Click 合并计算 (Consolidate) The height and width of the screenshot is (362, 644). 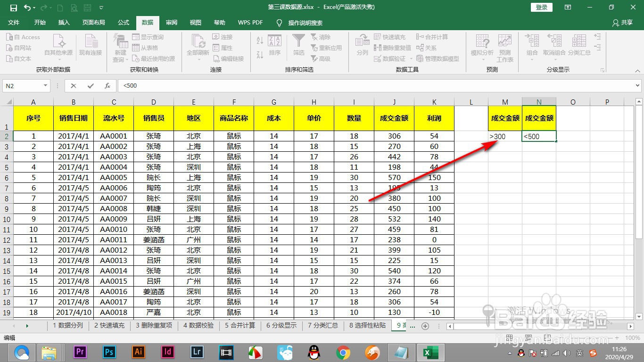[x=432, y=37]
